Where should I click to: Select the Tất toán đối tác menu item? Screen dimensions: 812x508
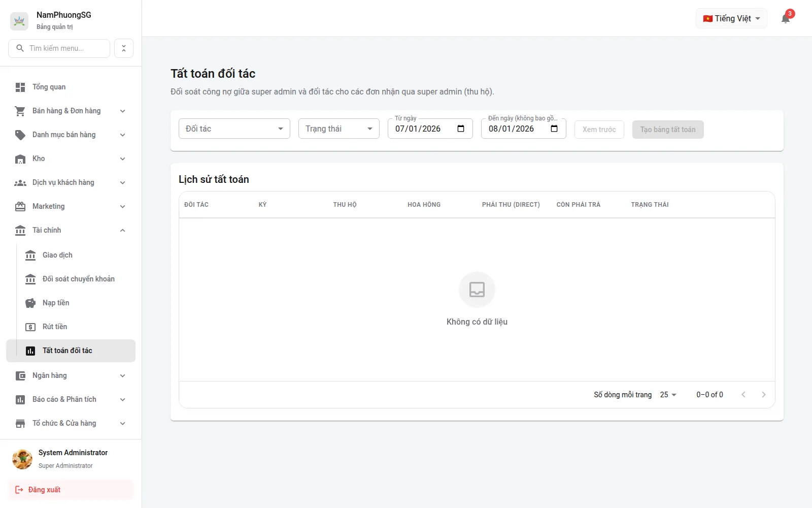[x=71, y=351]
